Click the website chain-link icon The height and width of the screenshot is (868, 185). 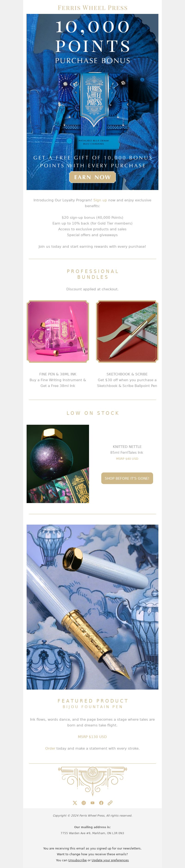pyautogui.click(x=110, y=803)
